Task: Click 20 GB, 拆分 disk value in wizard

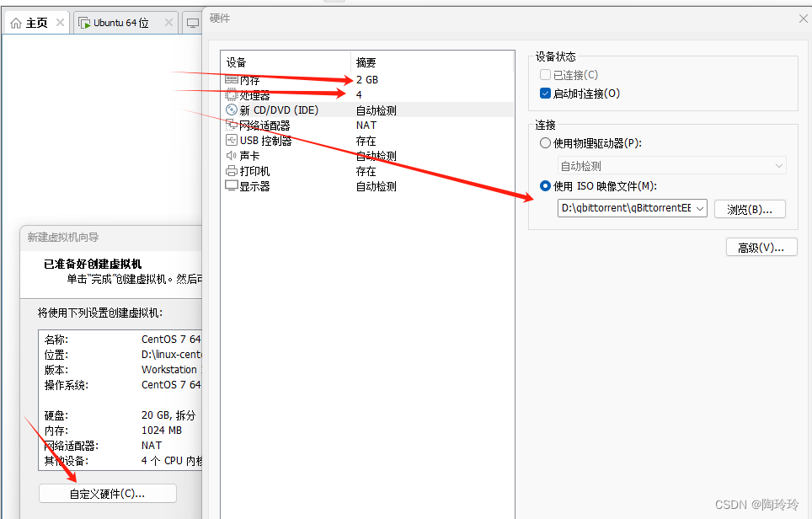Action: pyautogui.click(x=168, y=415)
